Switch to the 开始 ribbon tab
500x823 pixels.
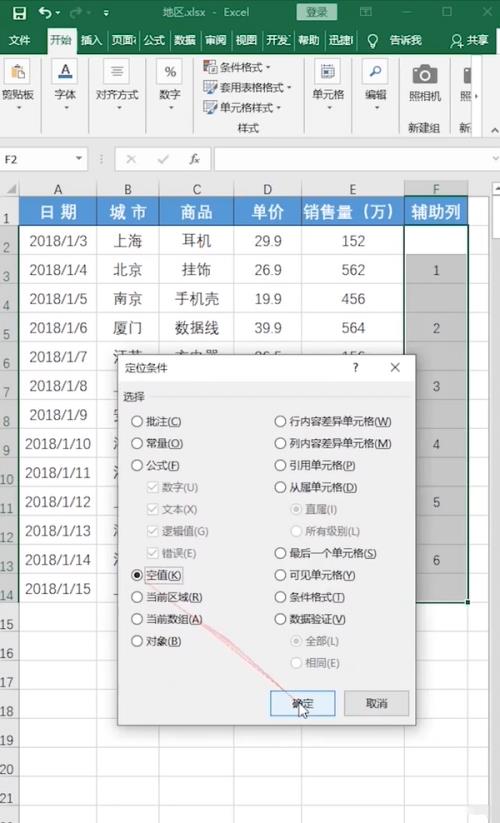point(61,40)
